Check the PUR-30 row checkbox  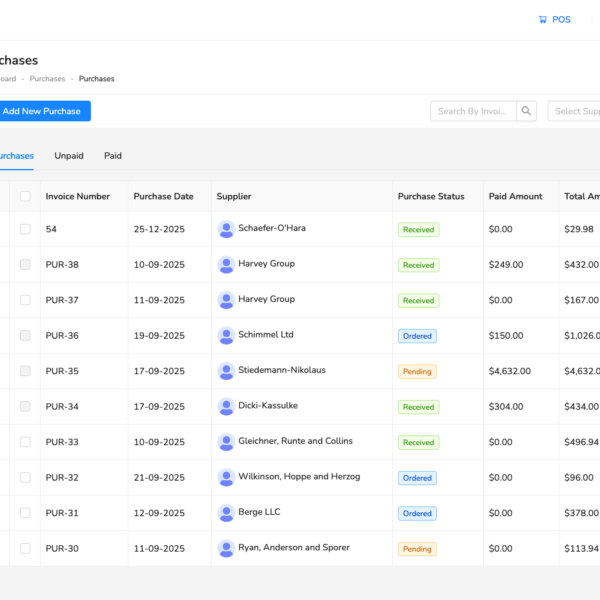(25, 548)
